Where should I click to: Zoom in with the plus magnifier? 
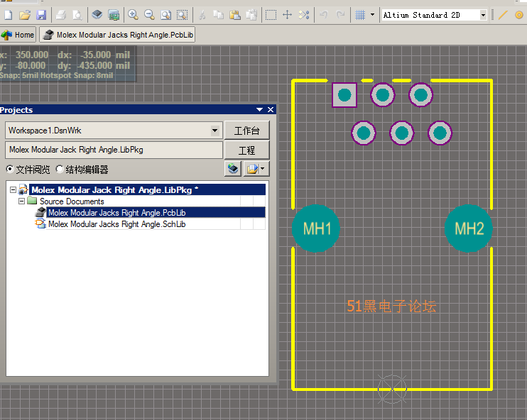coord(133,15)
